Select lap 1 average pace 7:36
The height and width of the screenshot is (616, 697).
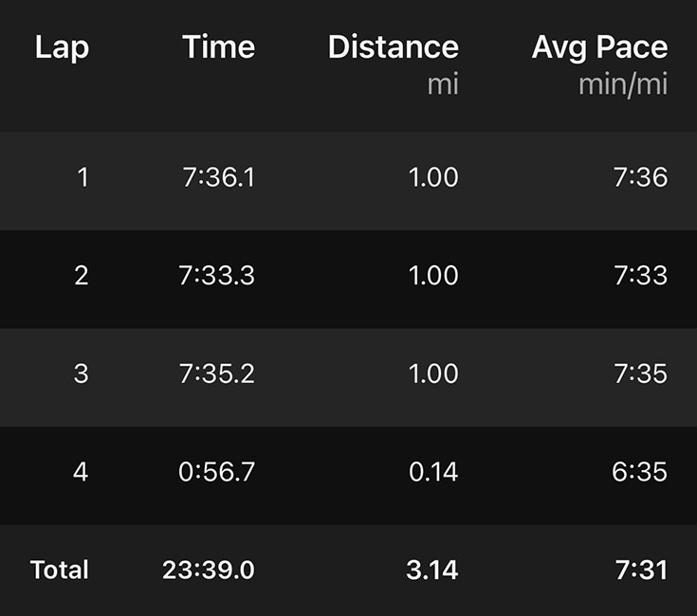tap(640, 177)
